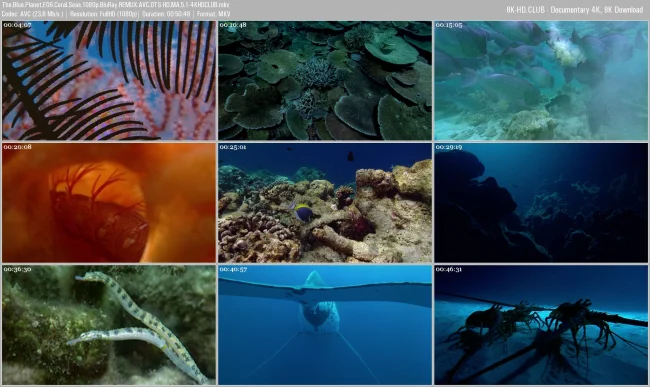Select the parrotfish school thumbnail
This screenshot has width=650, height=387.
pyautogui.click(x=541, y=80)
